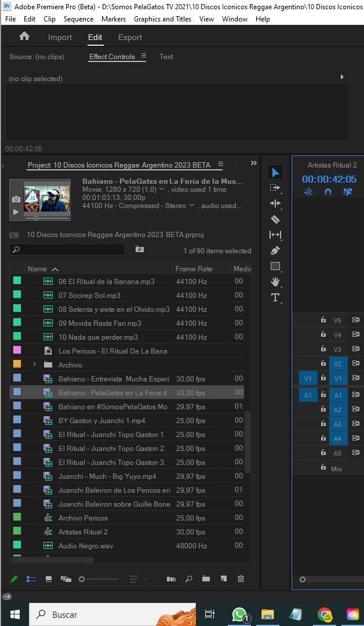Expand the Archivo bin

click(34, 365)
